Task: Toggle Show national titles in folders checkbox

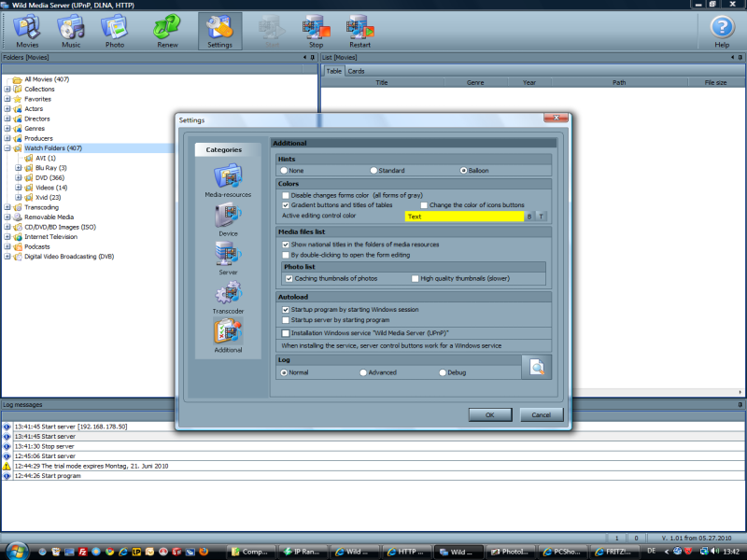Action: pos(286,245)
